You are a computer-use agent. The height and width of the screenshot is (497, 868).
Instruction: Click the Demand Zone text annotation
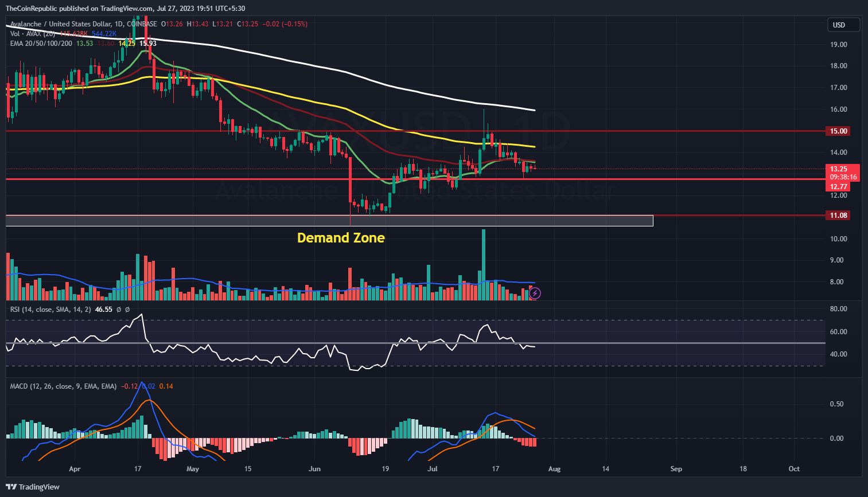(341, 238)
